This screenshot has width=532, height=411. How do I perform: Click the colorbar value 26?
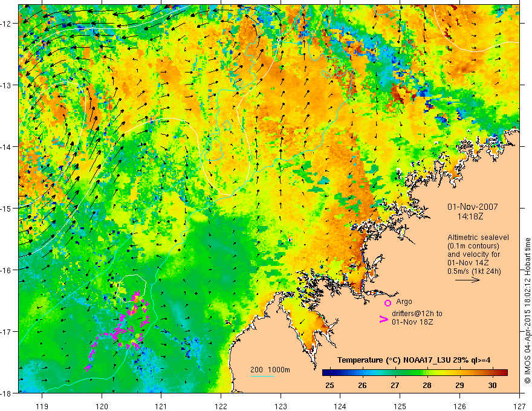coord(362,385)
